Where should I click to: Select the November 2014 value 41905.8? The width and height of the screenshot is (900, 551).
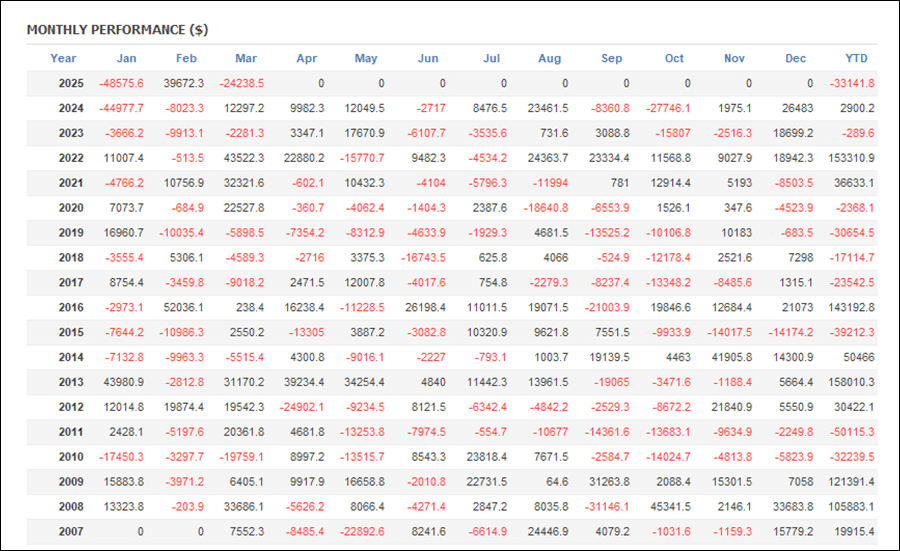[x=731, y=358]
